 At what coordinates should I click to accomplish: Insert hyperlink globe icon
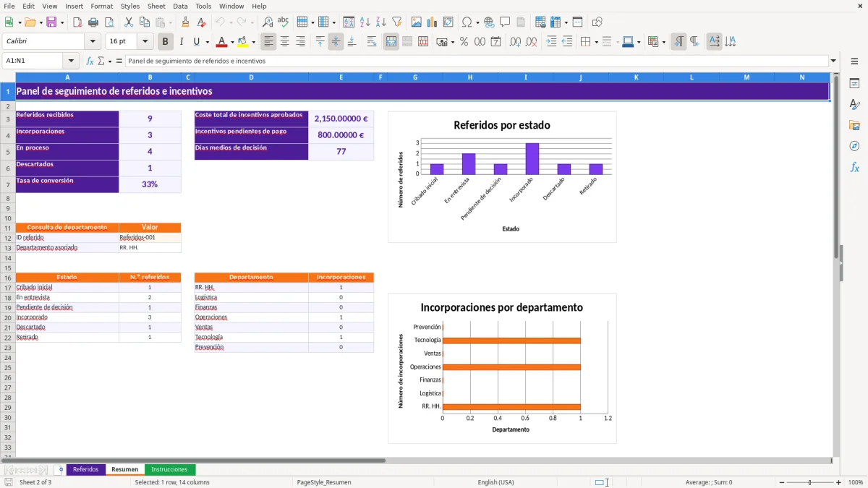pos(489,22)
